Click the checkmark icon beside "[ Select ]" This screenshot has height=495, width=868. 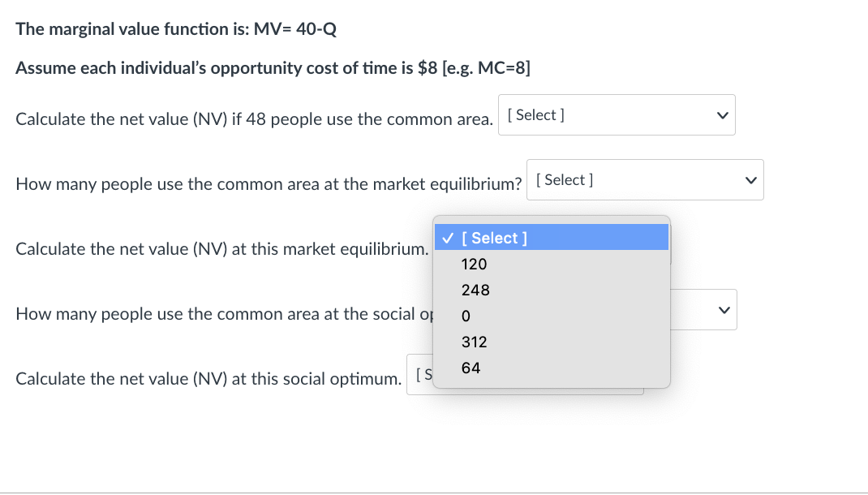coord(448,238)
